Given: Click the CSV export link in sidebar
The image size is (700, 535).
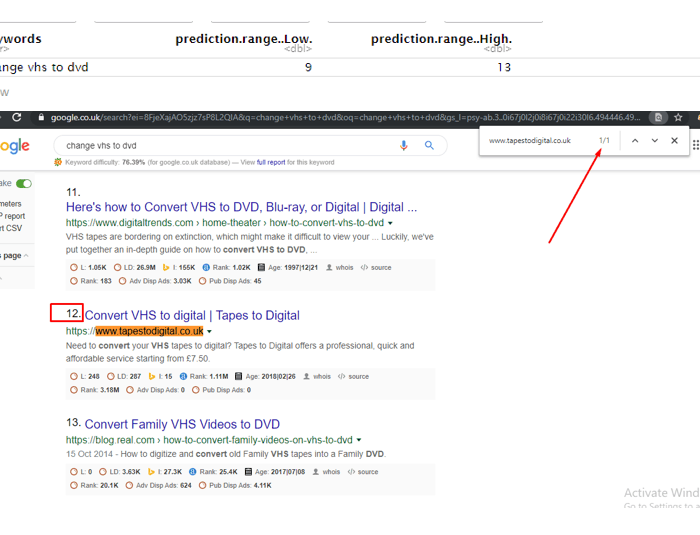Looking at the screenshot, I should point(13,228).
